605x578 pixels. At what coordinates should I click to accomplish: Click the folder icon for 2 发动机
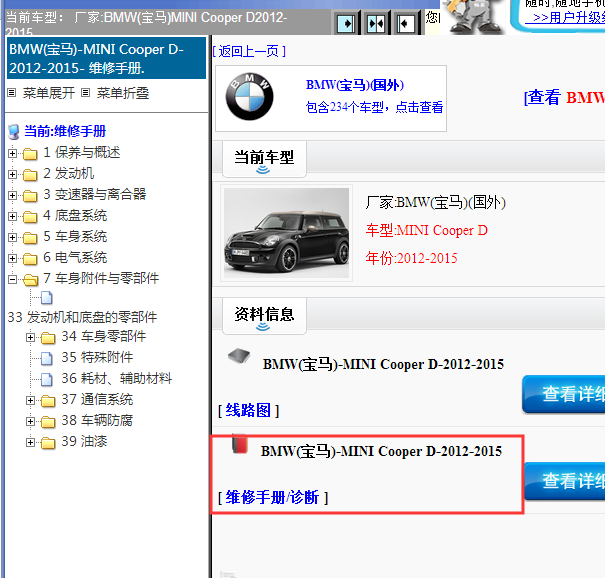30,175
